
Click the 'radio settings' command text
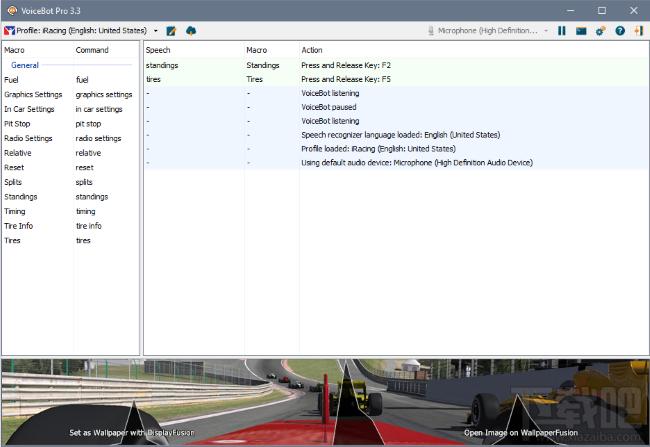(98, 138)
